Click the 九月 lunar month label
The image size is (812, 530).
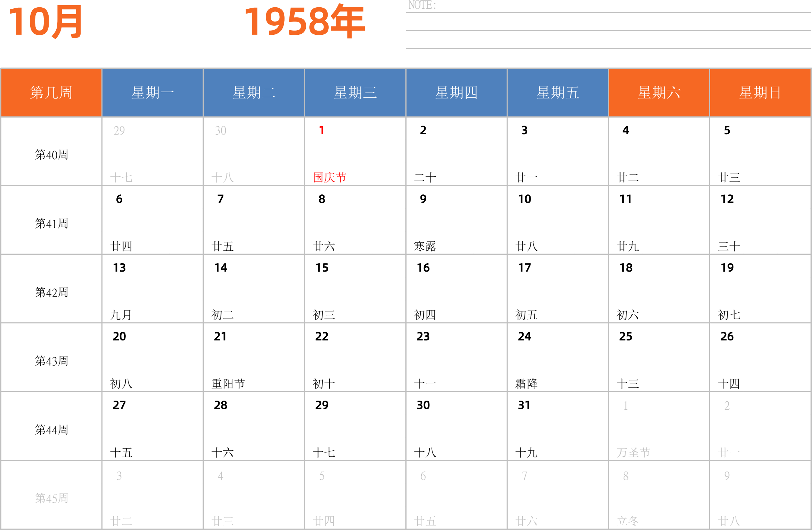(x=121, y=315)
